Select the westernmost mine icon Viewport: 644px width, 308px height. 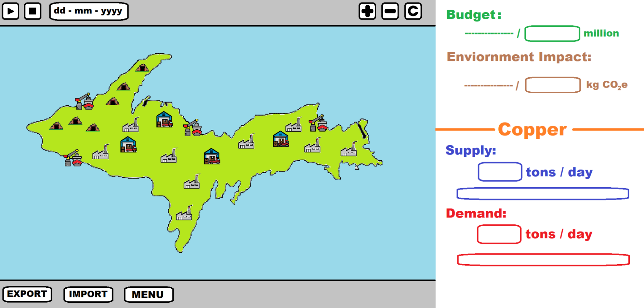tap(56, 126)
